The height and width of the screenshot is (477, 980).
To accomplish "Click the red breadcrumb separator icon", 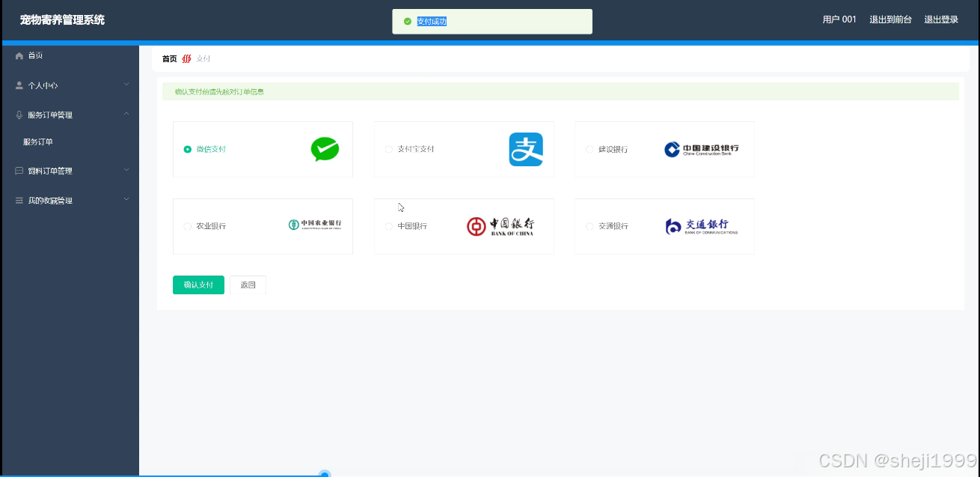I will coord(187,58).
